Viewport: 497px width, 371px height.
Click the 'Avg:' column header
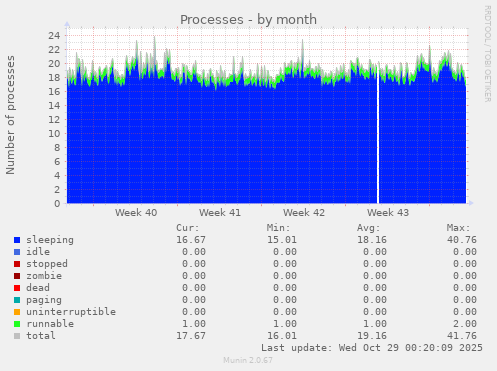tap(369, 228)
